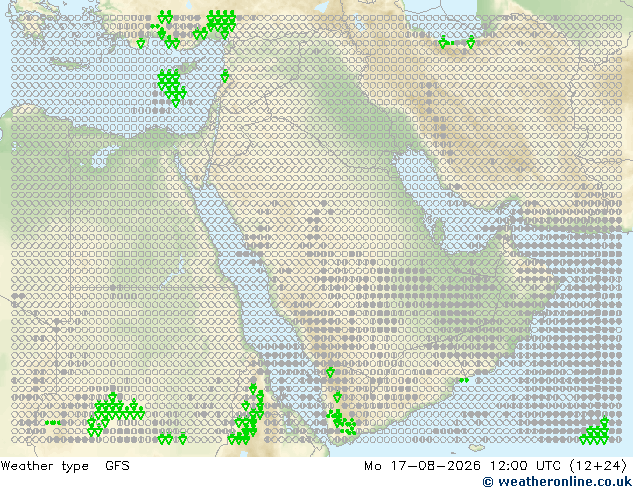Click the forecast time 'Mo 17-08-2026 12:00 UTC (12+24)'
This screenshot has width=634, height=490.
pyautogui.click(x=495, y=466)
